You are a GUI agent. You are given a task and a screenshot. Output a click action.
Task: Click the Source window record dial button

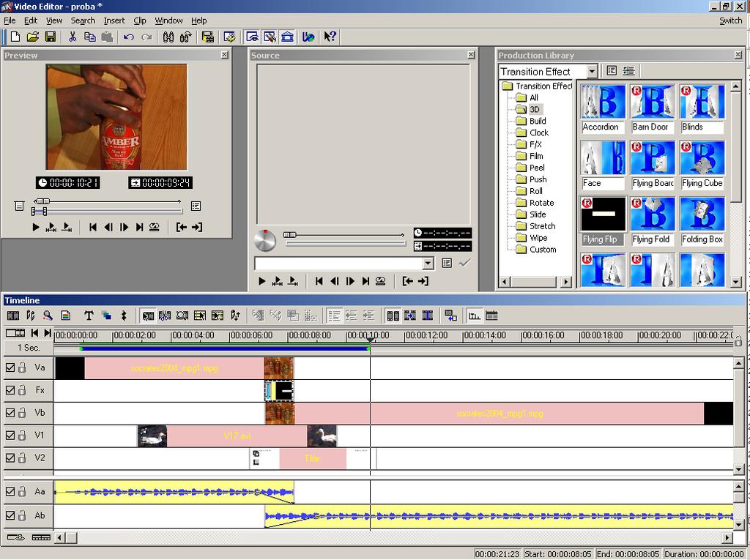[x=265, y=240]
